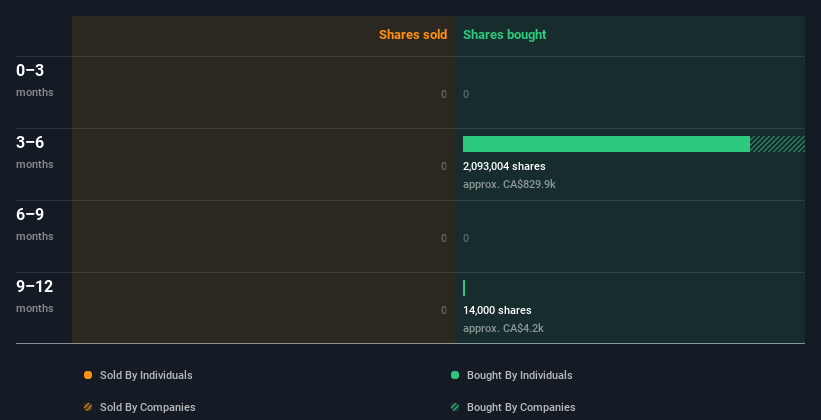
Task: Click the striped orange Sold By Companies swatch
Action: [88, 407]
